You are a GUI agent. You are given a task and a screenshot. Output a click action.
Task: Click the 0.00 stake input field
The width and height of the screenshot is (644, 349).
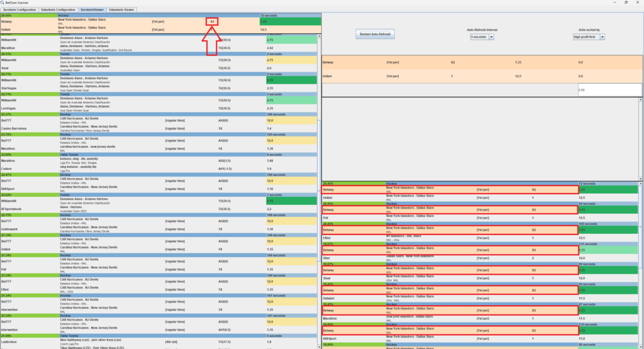[609, 90]
